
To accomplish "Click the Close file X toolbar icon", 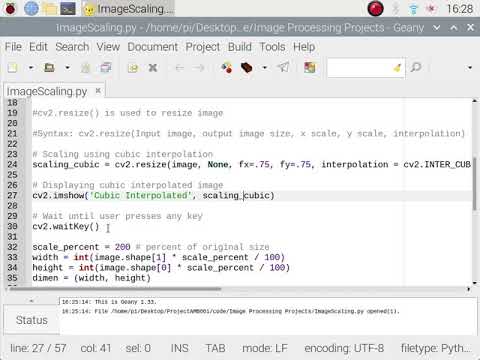I will 153,68.
